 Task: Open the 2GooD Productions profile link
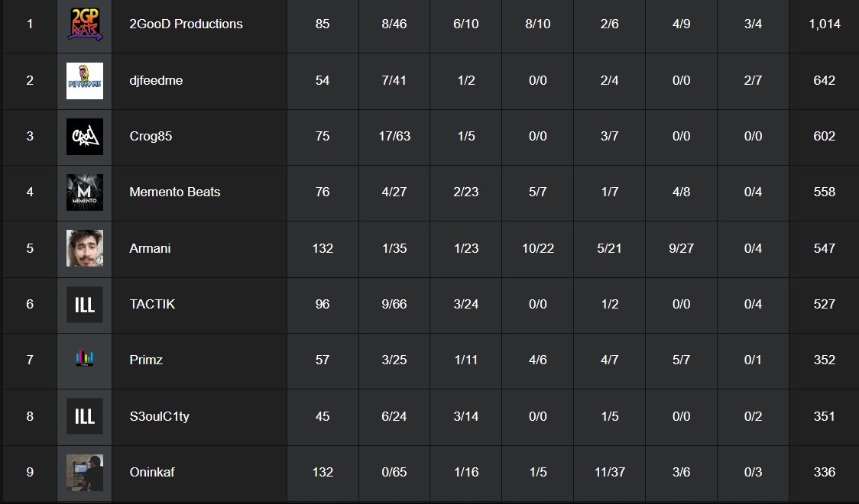click(x=186, y=24)
